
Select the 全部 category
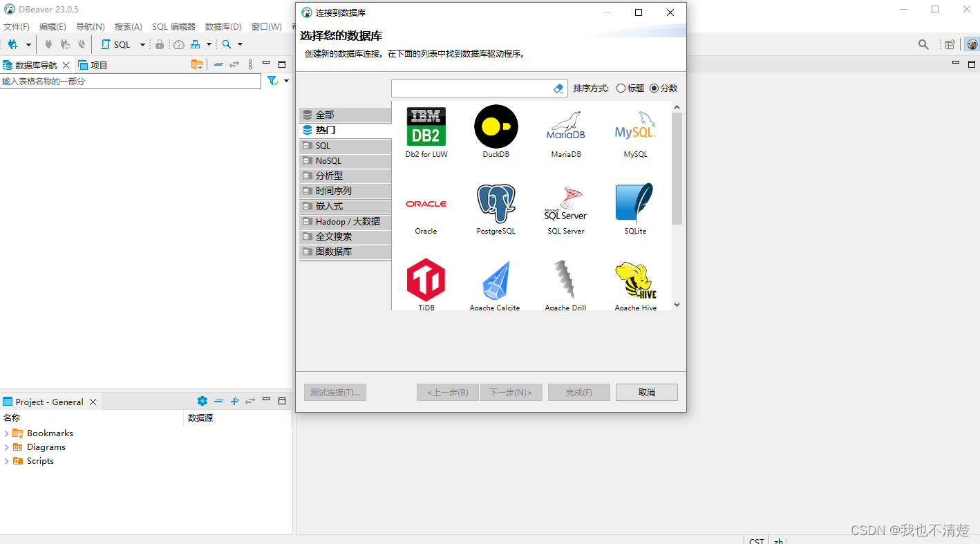(346, 115)
